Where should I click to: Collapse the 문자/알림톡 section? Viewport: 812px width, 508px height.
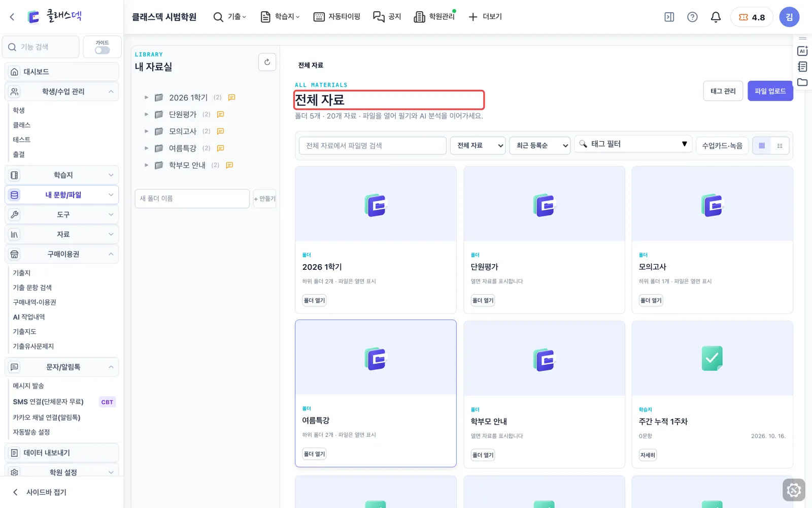coord(62,367)
